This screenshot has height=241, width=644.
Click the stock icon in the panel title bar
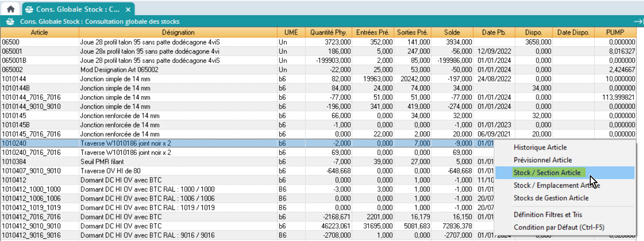coord(10,22)
